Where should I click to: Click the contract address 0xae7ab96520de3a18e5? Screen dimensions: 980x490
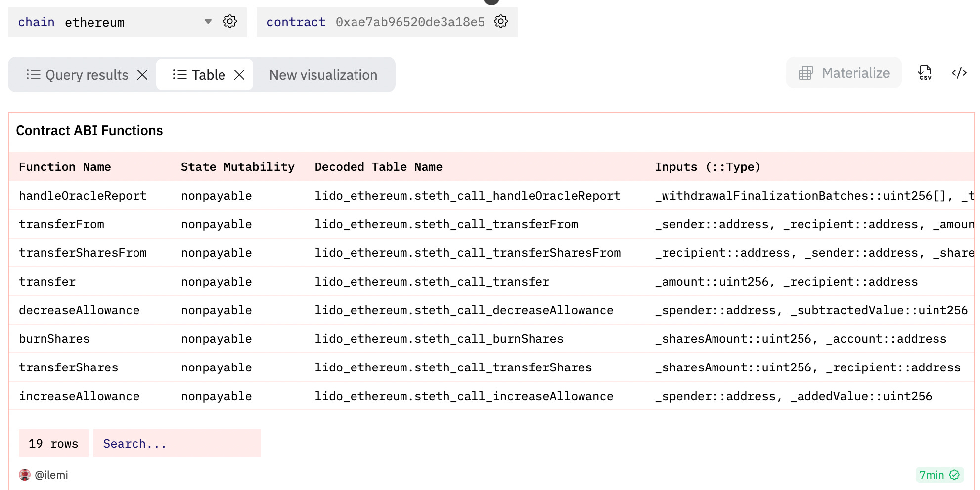coord(410,22)
